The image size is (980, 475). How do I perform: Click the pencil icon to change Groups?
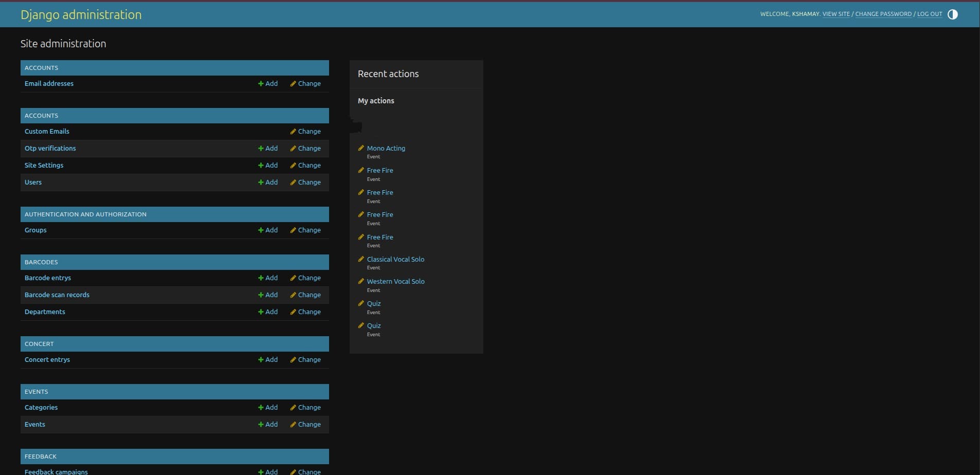(293, 230)
